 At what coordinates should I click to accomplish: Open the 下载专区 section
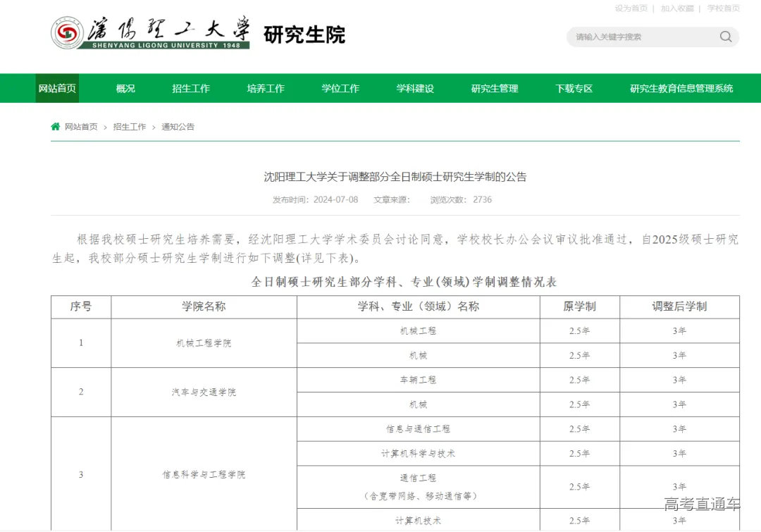point(573,88)
